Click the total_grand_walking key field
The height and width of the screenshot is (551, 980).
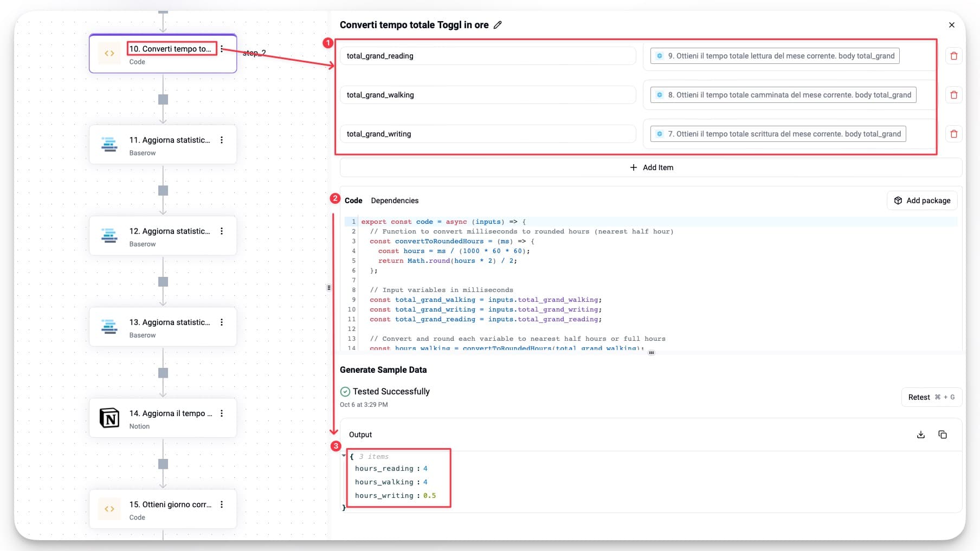(x=488, y=95)
